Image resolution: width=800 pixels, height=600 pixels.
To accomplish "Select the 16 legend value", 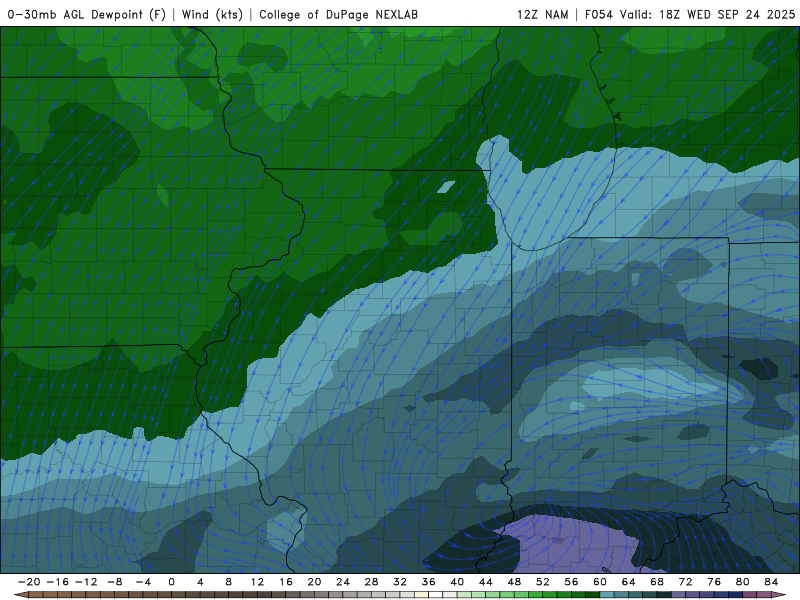I will [286, 582].
